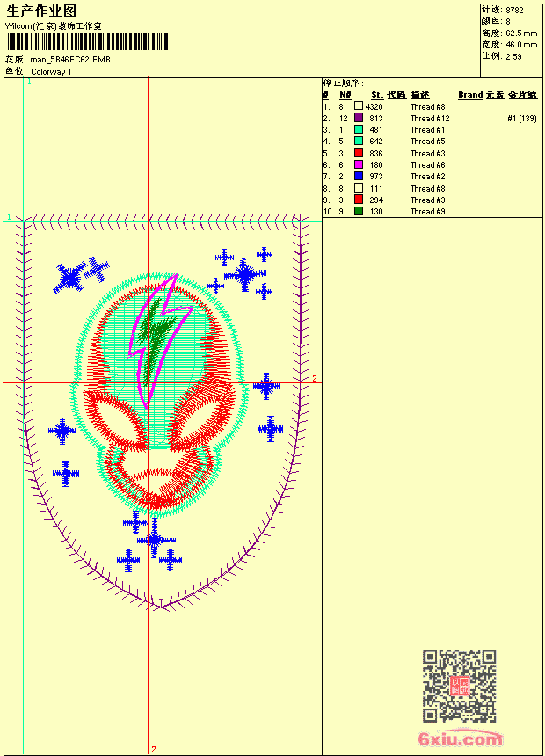
Task: Click the stitch count value 8782
Action: [x=514, y=10]
